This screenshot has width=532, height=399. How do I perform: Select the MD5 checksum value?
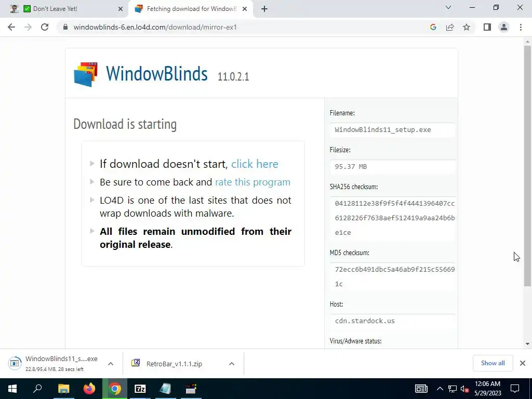coord(395,276)
